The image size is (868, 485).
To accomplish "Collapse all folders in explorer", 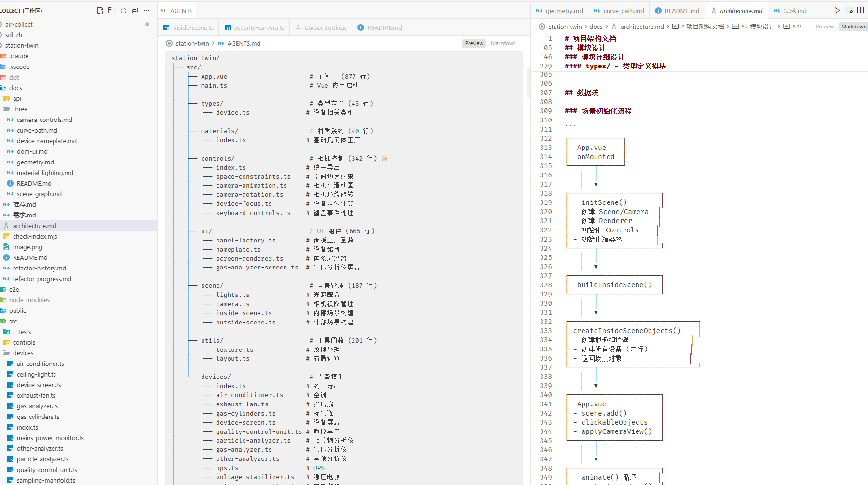I will [x=135, y=11].
